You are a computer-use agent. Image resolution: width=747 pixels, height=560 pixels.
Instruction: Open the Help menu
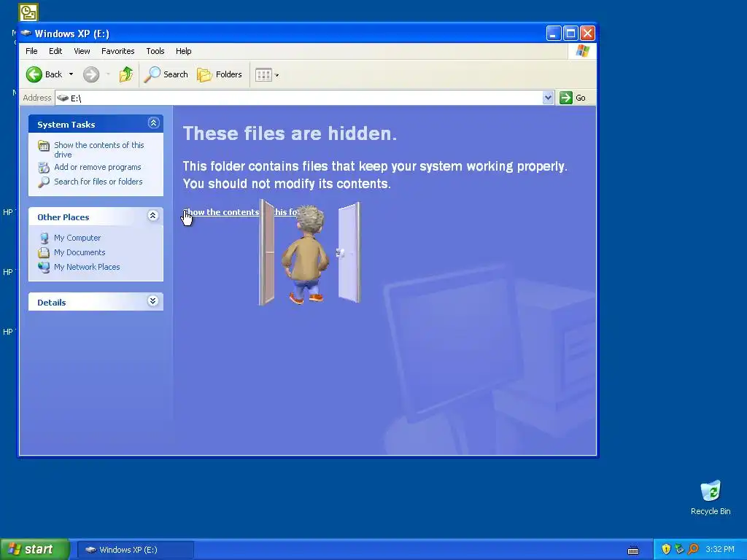[183, 51]
